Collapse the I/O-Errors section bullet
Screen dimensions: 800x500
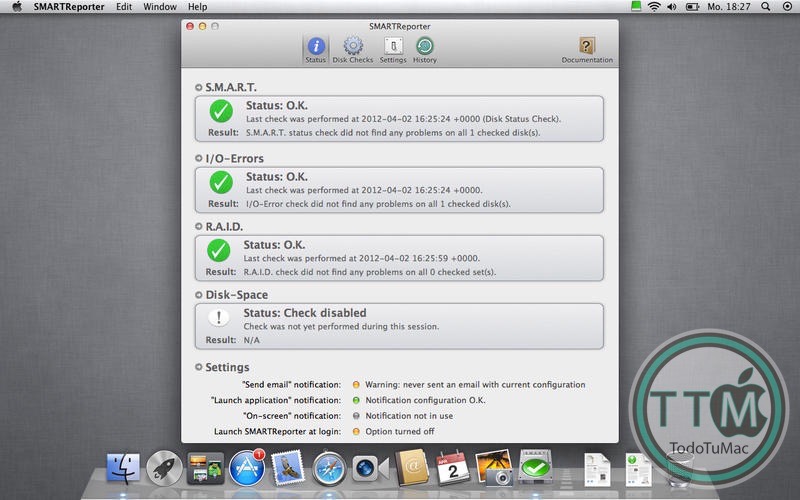pos(198,159)
